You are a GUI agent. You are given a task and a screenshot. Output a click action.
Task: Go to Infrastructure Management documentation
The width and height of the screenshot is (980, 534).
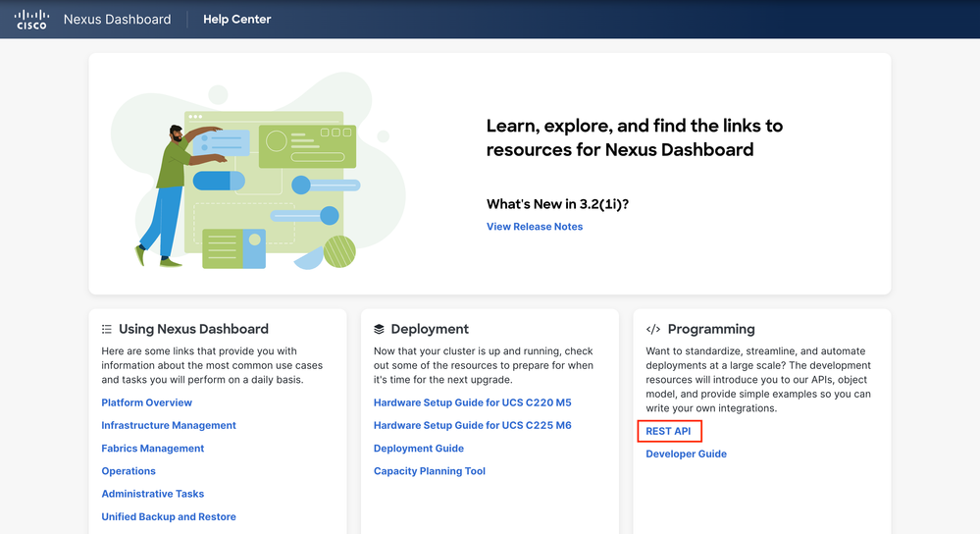point(169,425)
